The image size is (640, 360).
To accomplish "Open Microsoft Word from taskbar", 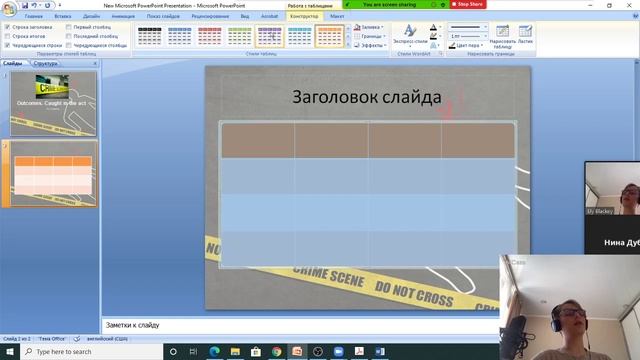I will [x=380, y=351].
